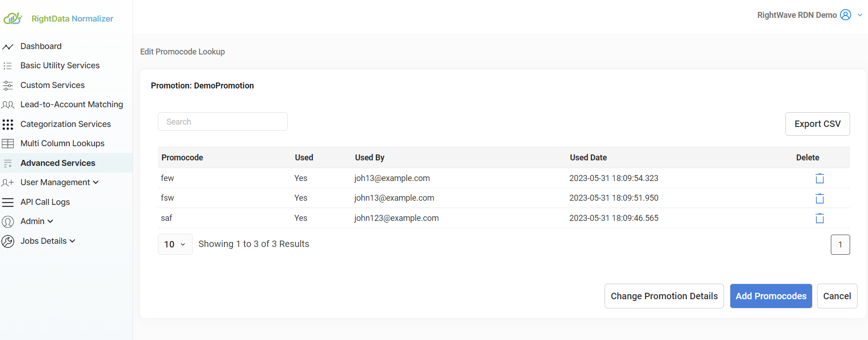
Task: Delete the 'few' promocode row
Action: 819,178
